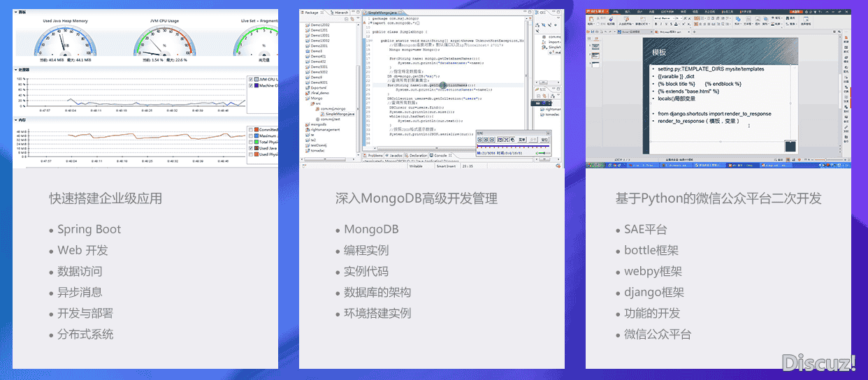Select the second slide thumbnail in WPS
868x380 pixels.
pyautogui.click(x=595, y=55)
